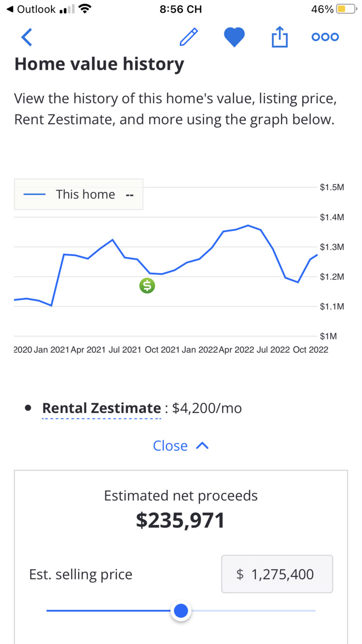Unsave the home with the heart icon
Image resolution: width=362 pixels, height=644 pixels.
[234, 37]
